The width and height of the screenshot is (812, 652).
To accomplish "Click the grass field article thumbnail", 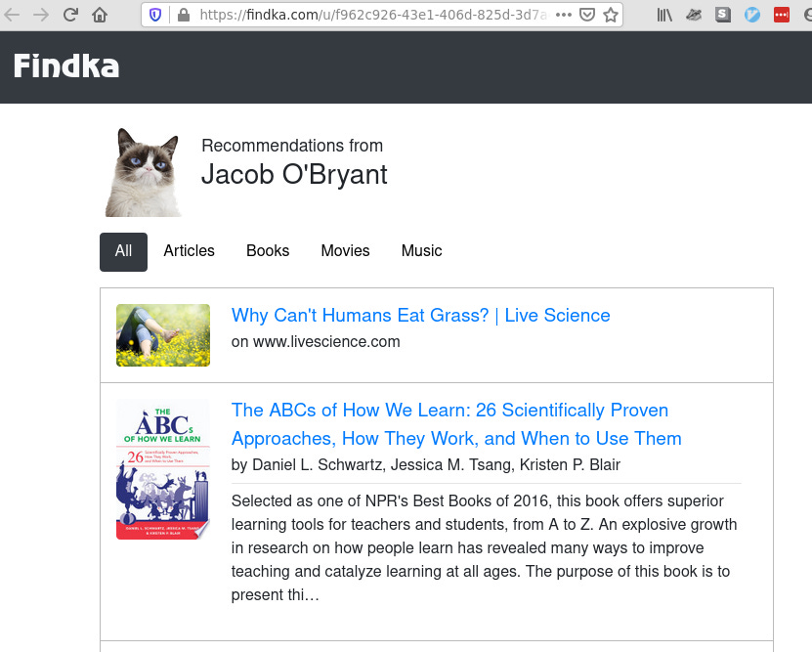I will (163, 335).
